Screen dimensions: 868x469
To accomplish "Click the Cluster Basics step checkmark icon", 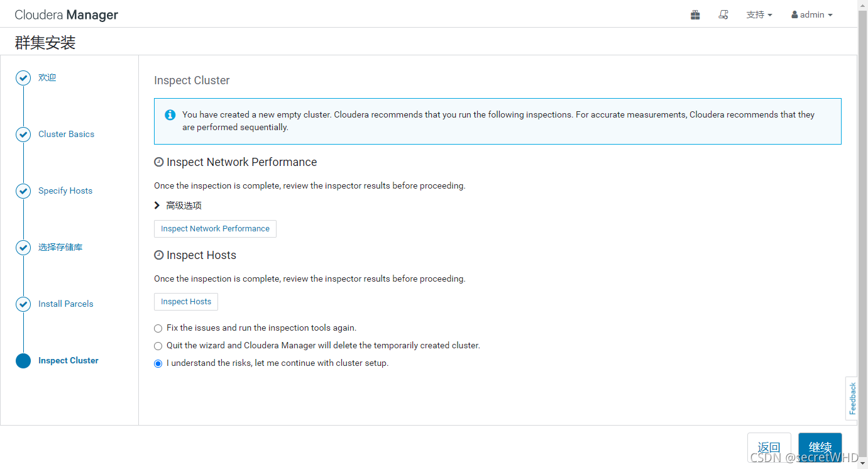I will [x=23, y=135].
